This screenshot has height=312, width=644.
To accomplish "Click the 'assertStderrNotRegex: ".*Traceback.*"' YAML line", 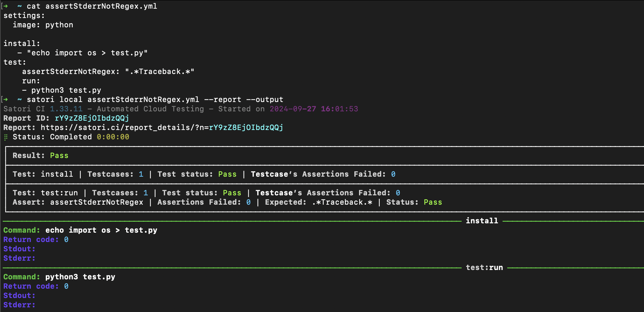I will click(x=108, y=72).
